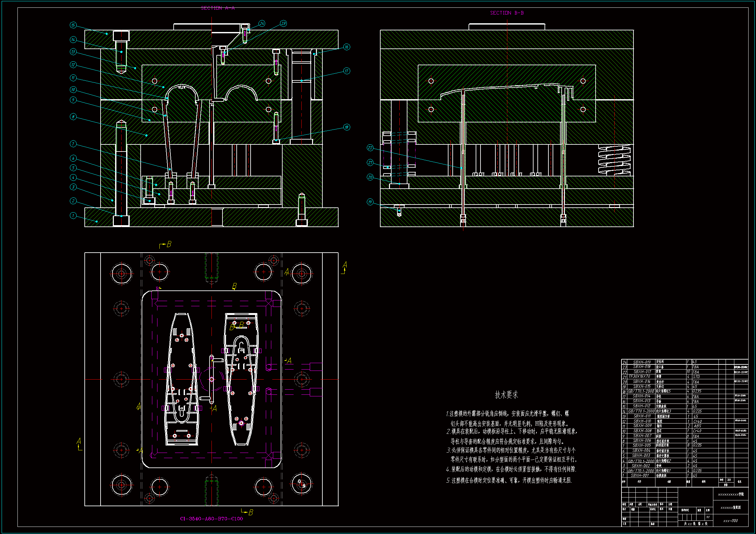Select the CI-3540-A80-B70-C100 label
The image size is (756, 534).
point(211,518)
